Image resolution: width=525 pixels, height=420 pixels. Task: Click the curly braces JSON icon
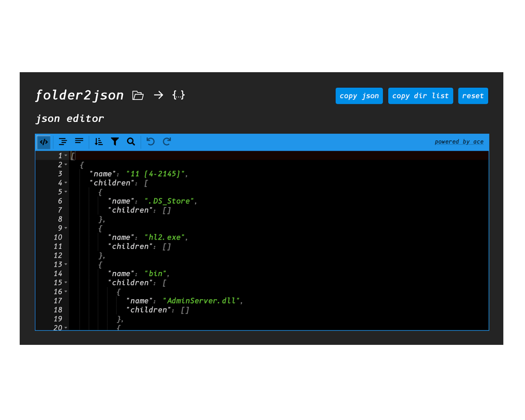pos(178,95)
